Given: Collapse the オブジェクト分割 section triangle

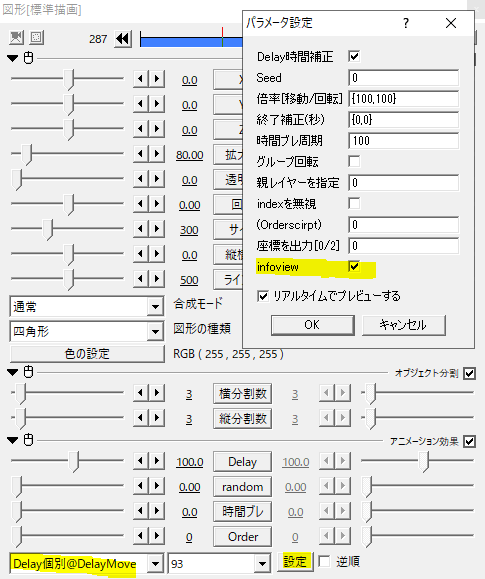Looking at the screenshot, I should click(x=13, y=372).
